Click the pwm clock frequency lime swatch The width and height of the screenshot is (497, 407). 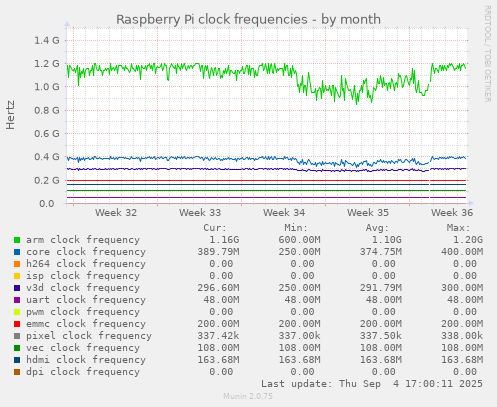coord(17,312)
